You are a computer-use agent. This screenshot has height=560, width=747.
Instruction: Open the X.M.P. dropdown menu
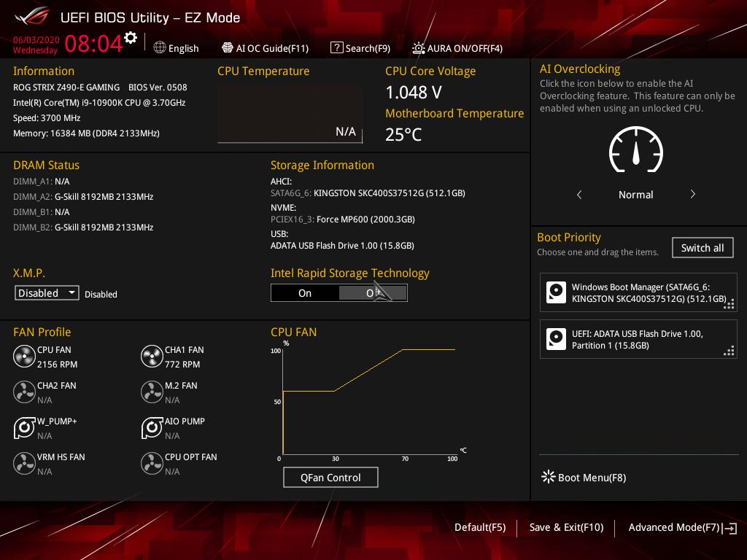point(46,292)
